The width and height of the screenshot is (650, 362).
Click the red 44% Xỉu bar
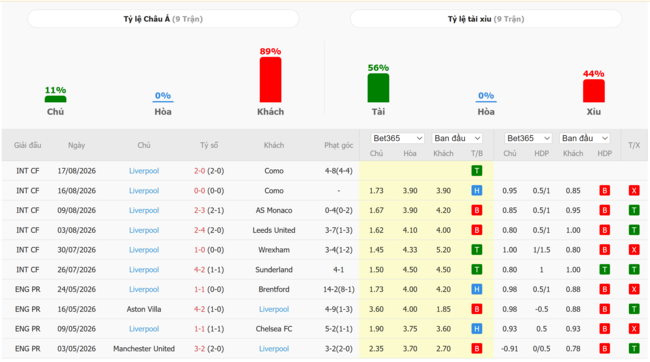pos(594,91)
